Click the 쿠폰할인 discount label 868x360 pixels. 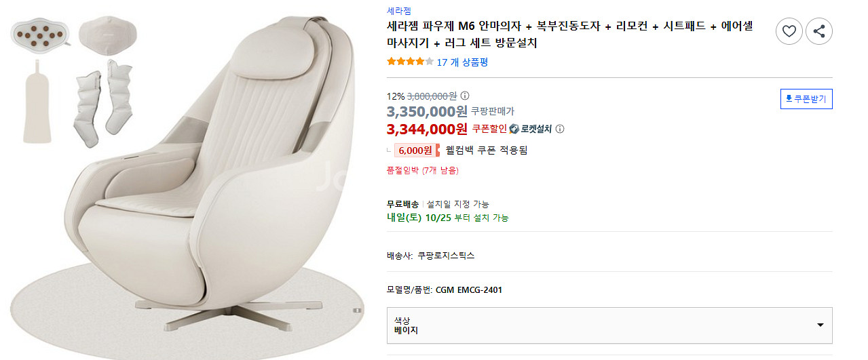point(489,129)
